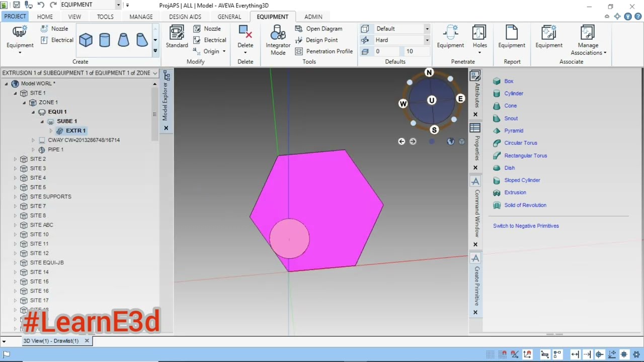Screen dimensions: 644x362
Task: Open the ADMIN ribbon tab
Action: pos(313,17)
